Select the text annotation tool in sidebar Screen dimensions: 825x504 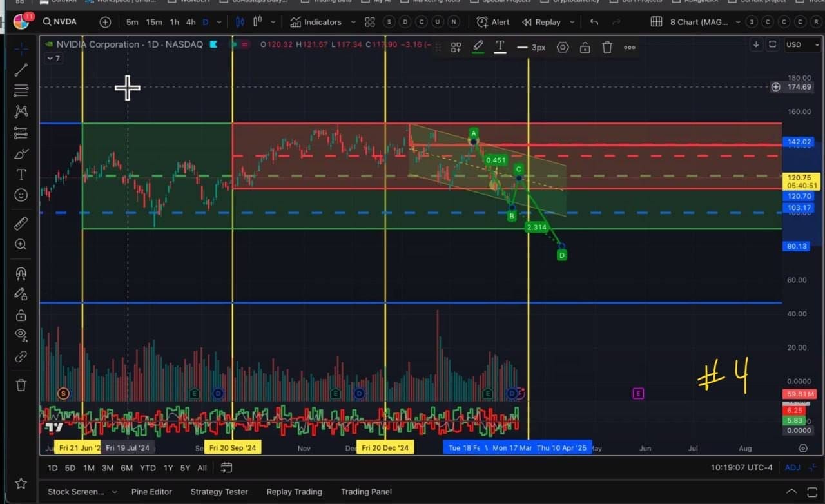21,175
